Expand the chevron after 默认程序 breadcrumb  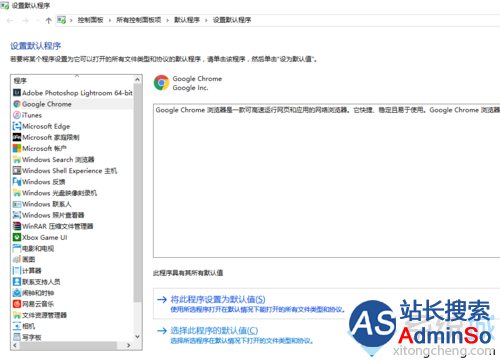[x=206, y=20]
